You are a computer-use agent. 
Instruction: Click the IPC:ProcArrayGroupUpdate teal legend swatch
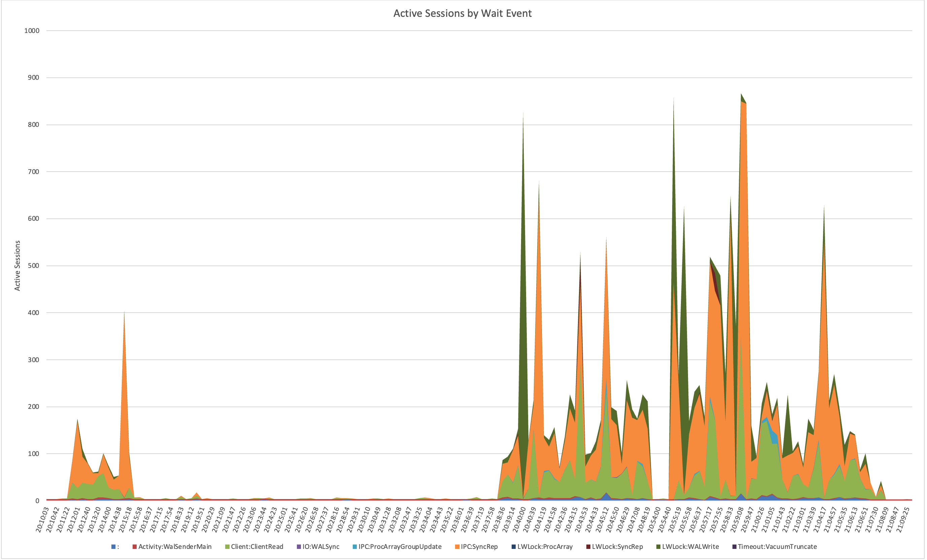tap(355, 547)
